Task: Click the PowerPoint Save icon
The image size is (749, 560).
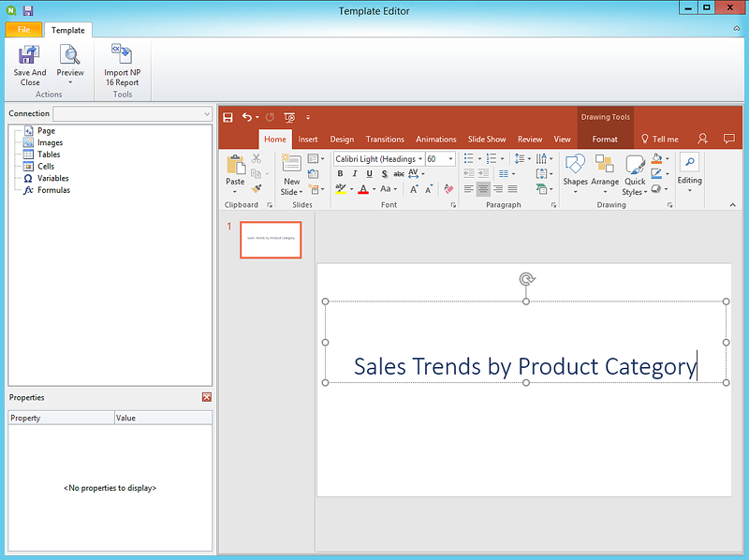Action: point(227,116)
